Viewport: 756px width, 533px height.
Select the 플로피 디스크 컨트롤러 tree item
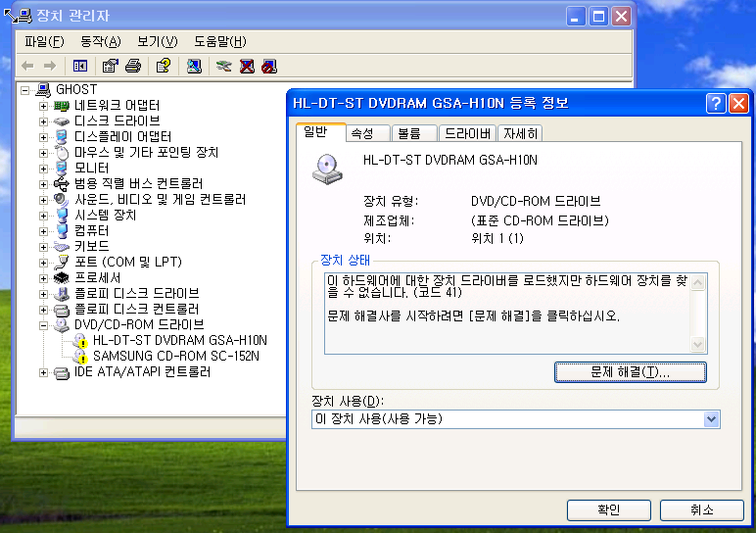pyautogui.click(x=136, y=310)
